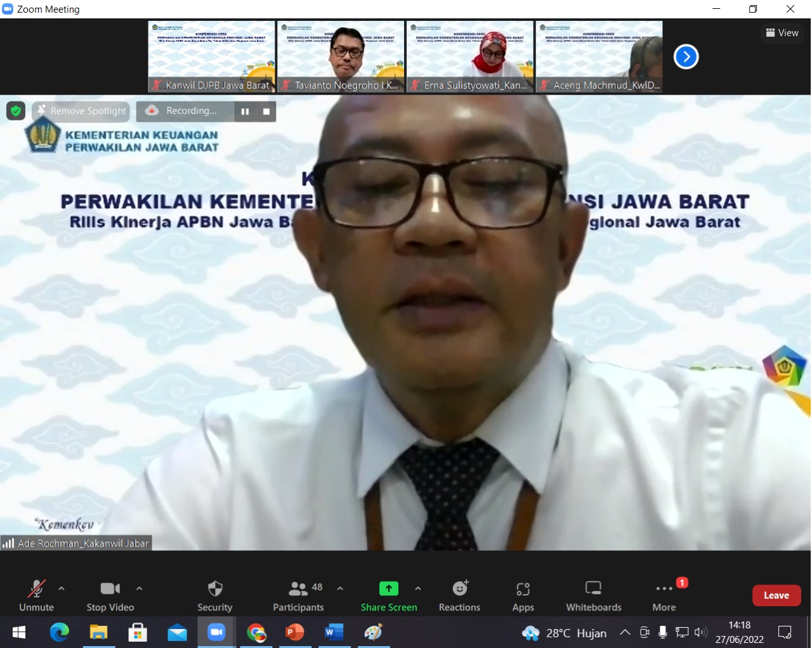The image size is (812, 648).
Task: Open the Apps panel
Action: coord(523,595)
